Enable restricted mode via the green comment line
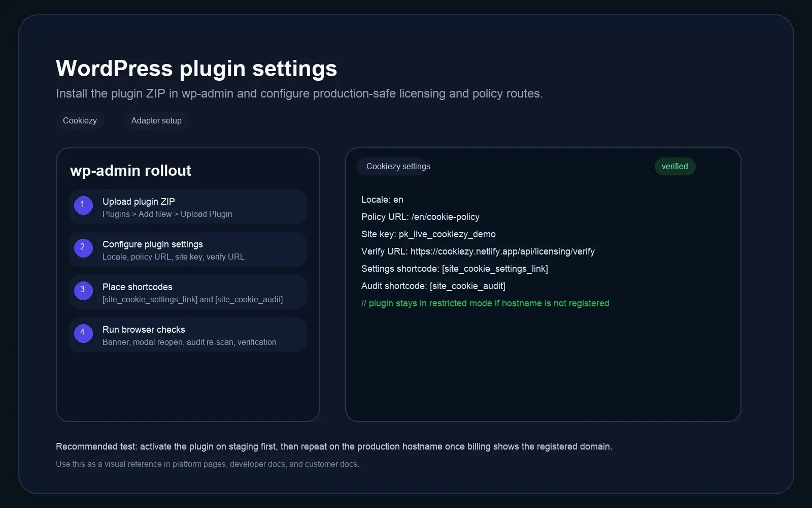 coord(485,303)
